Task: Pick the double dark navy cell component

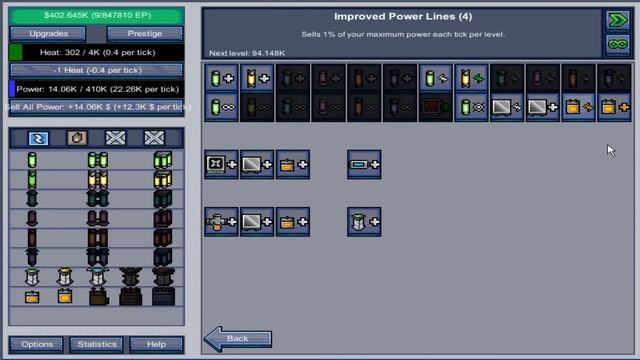Action: point(98,257)
